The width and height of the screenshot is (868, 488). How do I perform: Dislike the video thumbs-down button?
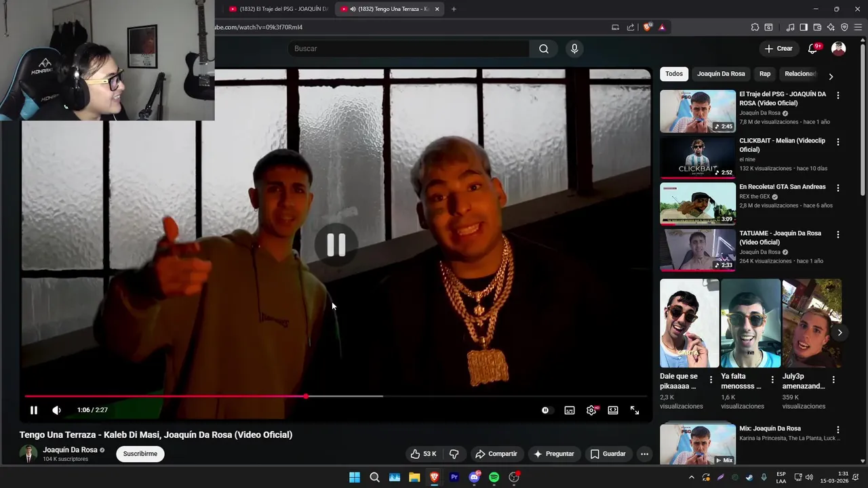point(454,454)
